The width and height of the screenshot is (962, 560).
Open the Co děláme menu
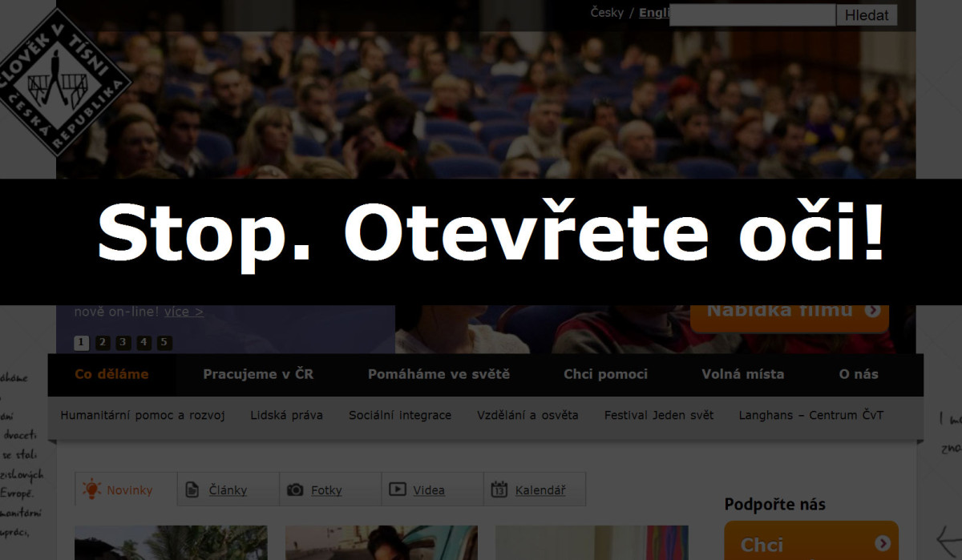(111, 374)
